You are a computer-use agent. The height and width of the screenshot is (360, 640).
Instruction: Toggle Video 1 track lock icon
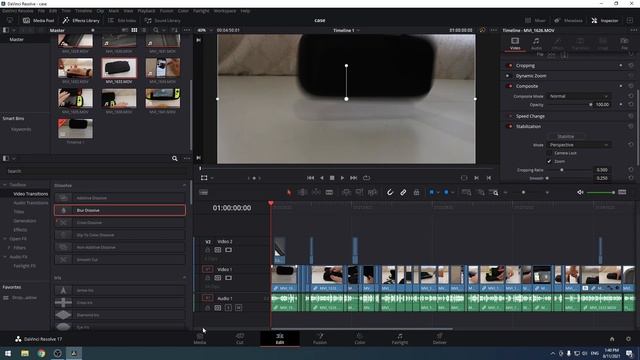(x=207, y=278)
